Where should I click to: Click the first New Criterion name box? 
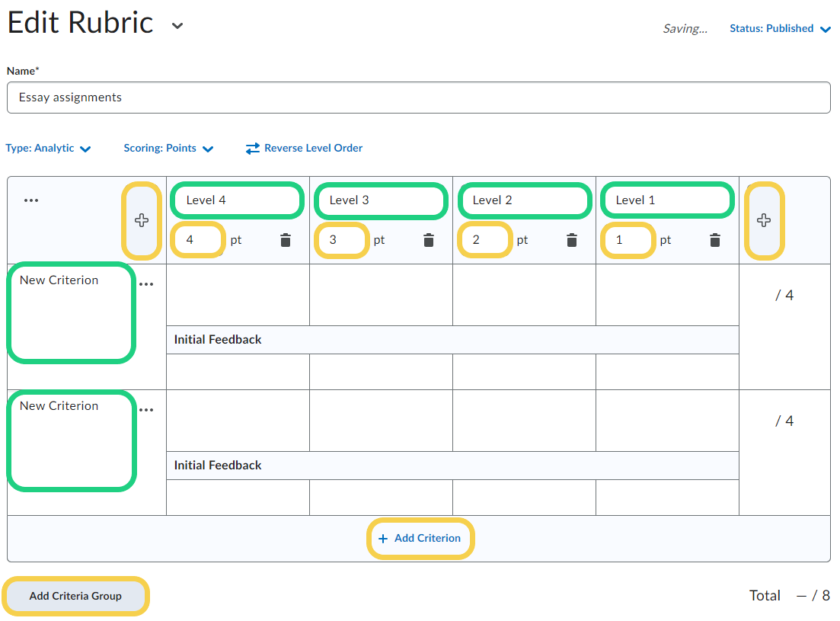(x=72, y=312)
